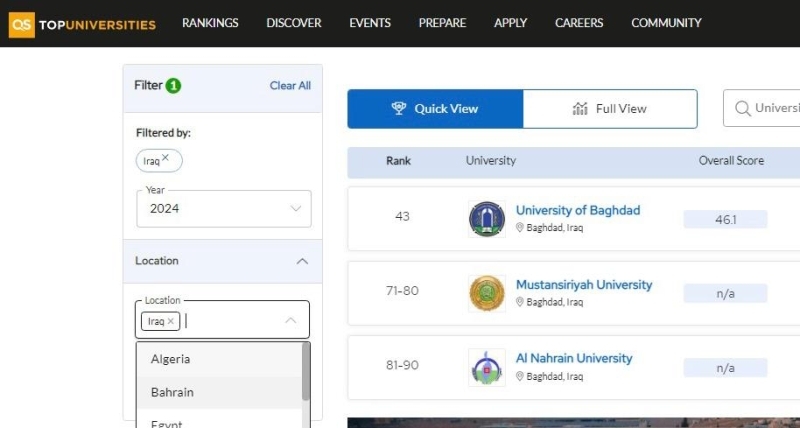Click the QS TopUniversities logo

[82, 24]
